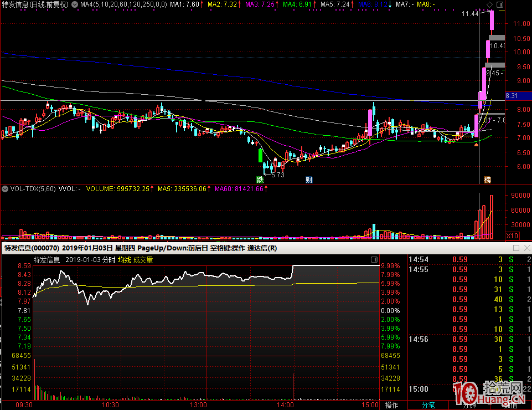The image size is (532, 410).
Task: Click the orange triangle marker under the candles
Action: [476, 145]
